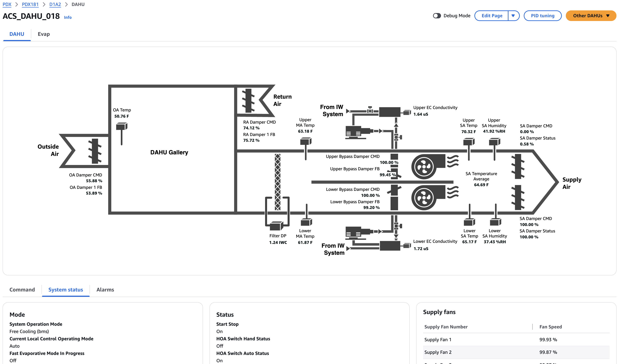620x364 pixels.
Task: Click the Return Air damper icon
Action: [x=248, y=100]
